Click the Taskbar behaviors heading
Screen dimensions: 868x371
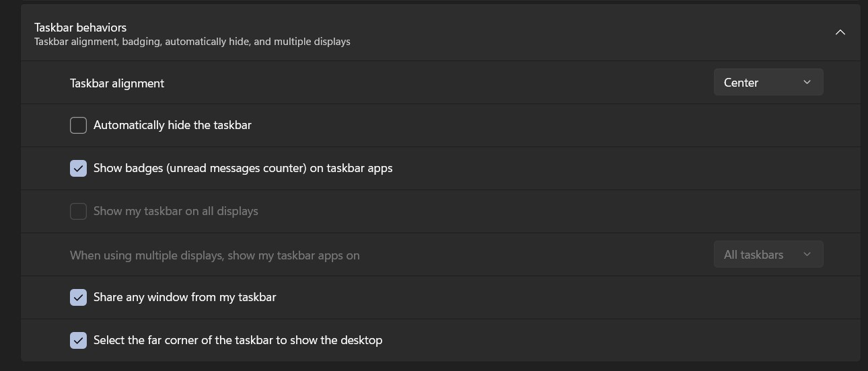click(80, 28)
